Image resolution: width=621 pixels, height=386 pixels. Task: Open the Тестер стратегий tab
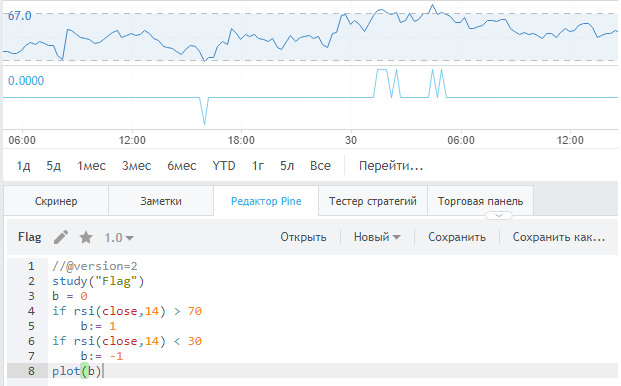pos(373,201)
